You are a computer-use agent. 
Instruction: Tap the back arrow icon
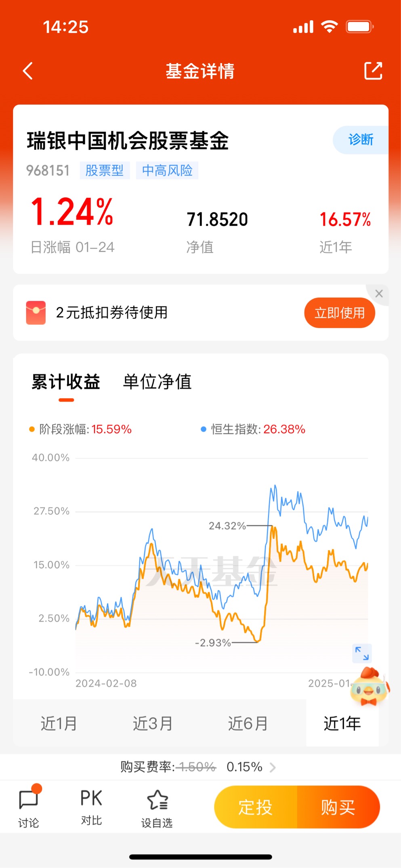coord(28,71)
